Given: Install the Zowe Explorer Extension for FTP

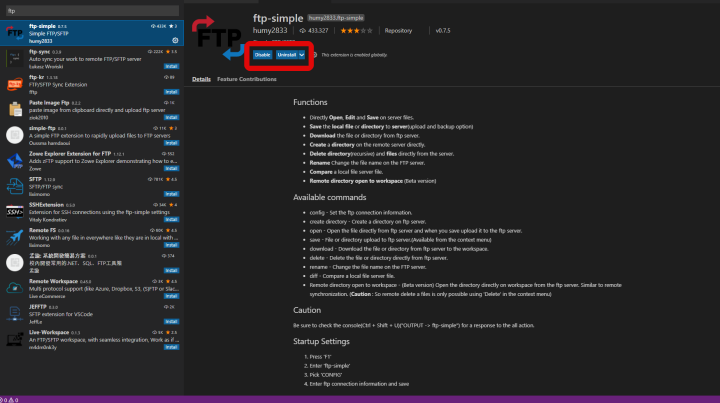Looking at the screenshot, I should (x=171, y=168).
